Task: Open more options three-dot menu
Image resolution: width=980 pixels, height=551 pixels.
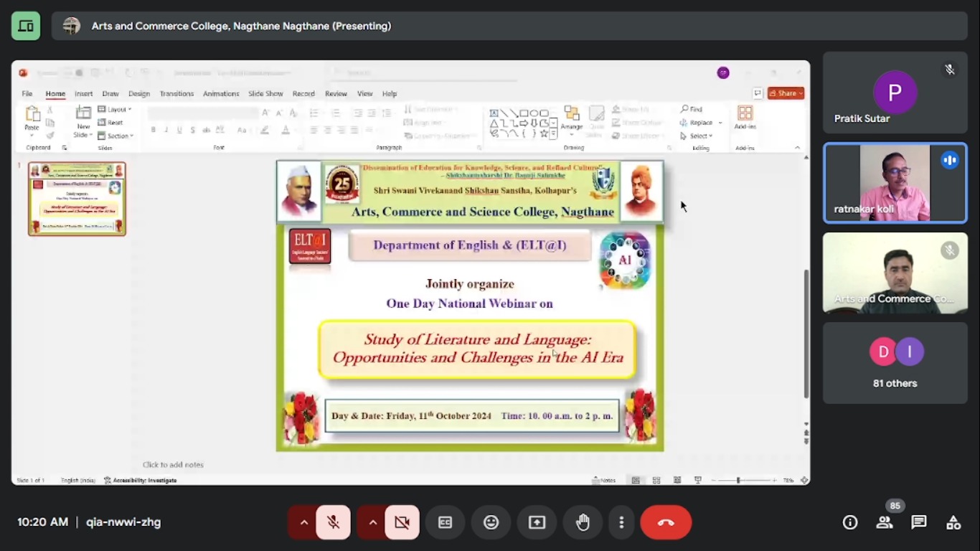Action: [x=621, y=522]
